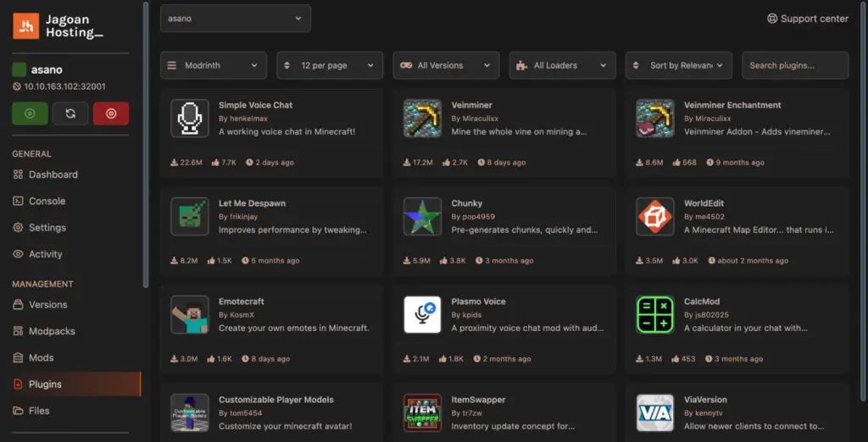Open the All Loaders dropdown
The height and width of the screenshot is (442, 868).
pyautogui.click(x=563, y=65)
